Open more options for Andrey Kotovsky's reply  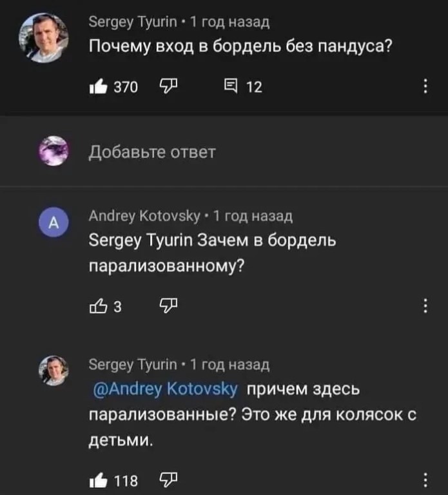point(425,306)
